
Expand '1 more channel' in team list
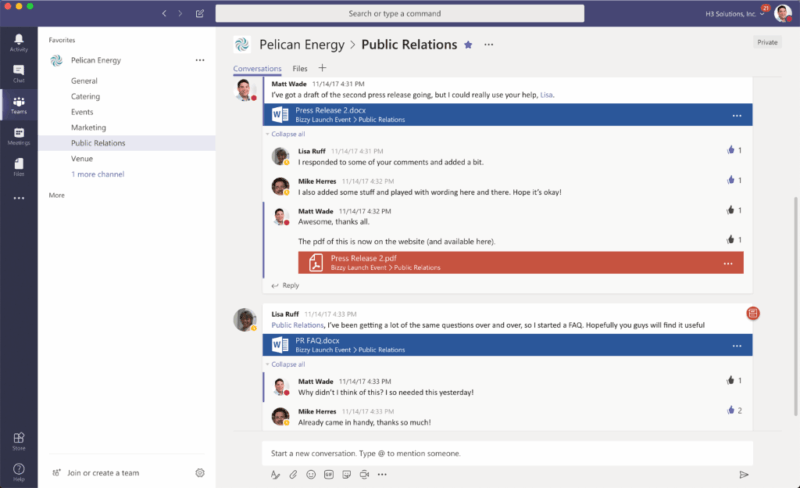click(97, 174)
